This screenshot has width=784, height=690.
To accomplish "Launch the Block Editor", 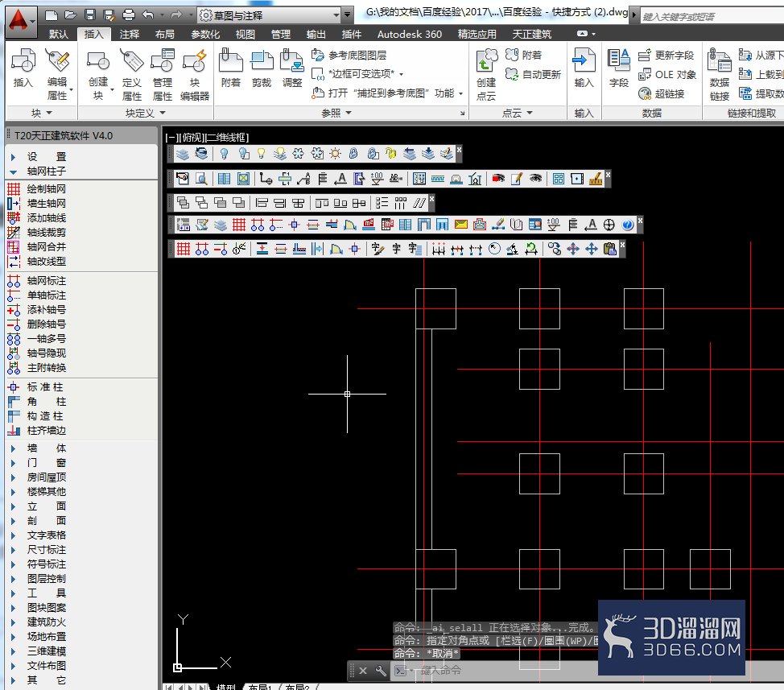I will pos(195,74).
